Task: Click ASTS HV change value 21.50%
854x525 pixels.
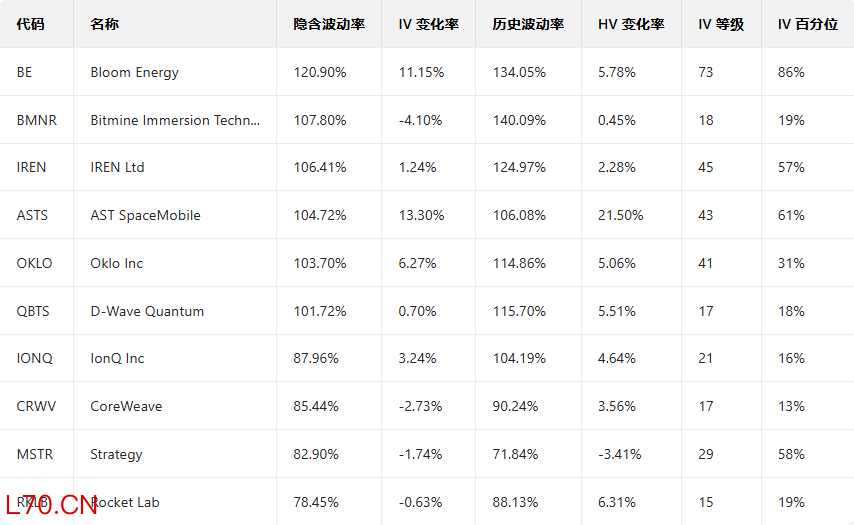Action: (x=620, y=216)
